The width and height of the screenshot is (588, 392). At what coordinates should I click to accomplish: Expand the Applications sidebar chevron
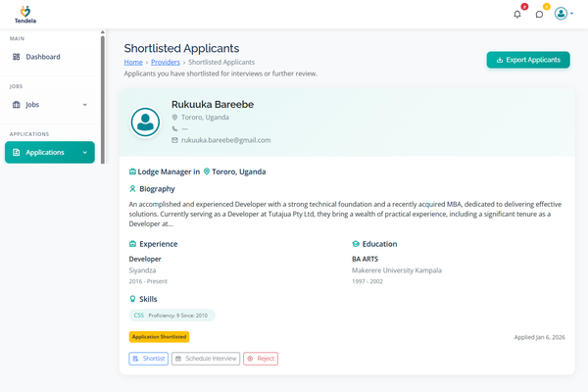(x=84, y=152)
